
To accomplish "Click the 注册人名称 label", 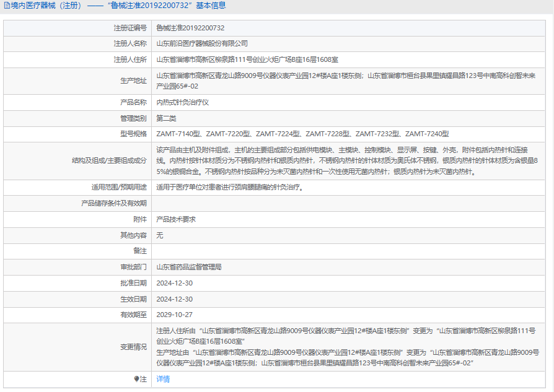I will (130, 43).
